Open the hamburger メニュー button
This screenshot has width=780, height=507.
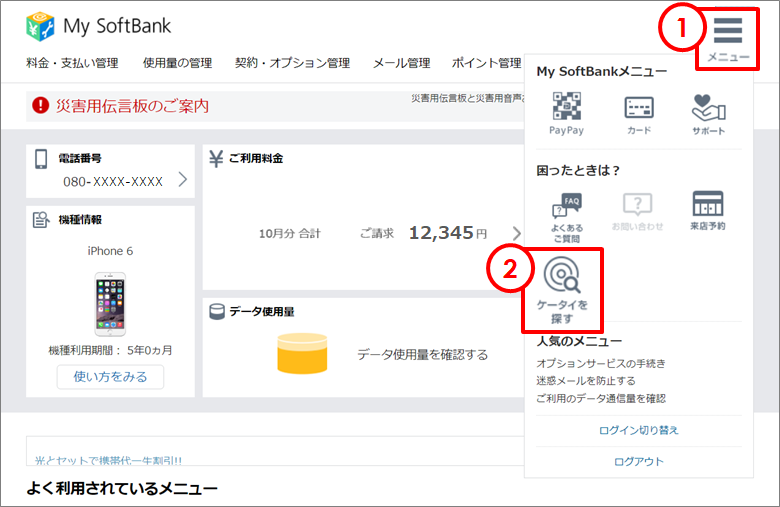pyautogui.click(x=728, y=40)
